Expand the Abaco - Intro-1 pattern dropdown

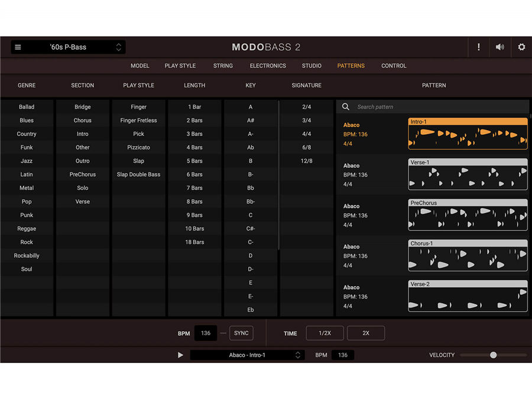pyautogui.click(x=247, y=355)
